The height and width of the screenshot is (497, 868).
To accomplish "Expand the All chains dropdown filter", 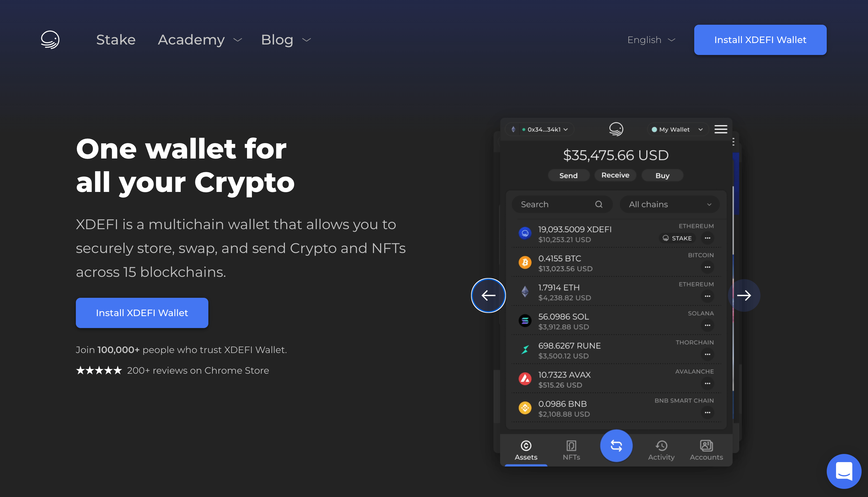I will (x=667, y=204).
